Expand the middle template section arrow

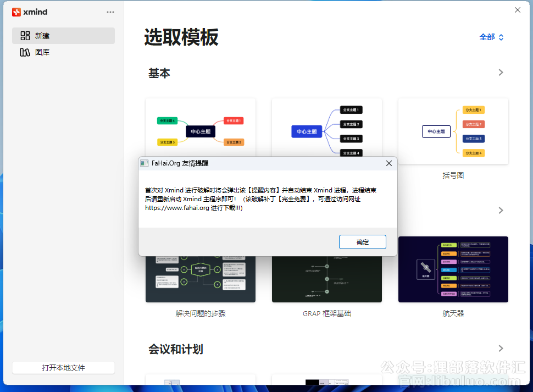[501, 211]
